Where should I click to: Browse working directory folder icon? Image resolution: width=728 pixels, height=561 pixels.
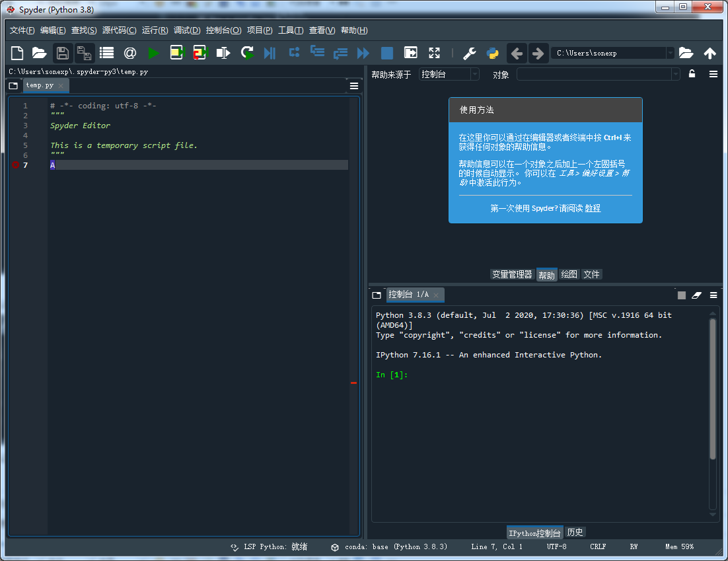pos(686,53)
